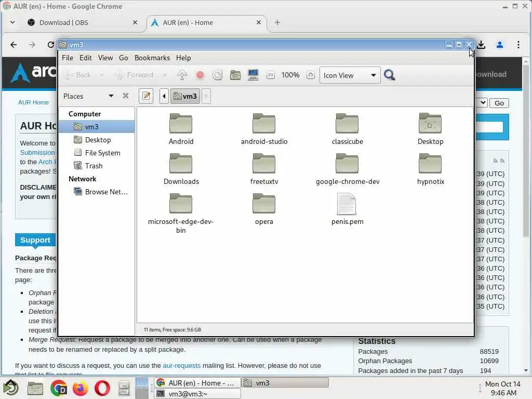Select Desktop in Places sidebar
Screen dimensions: 532x399
click(97, 140)
